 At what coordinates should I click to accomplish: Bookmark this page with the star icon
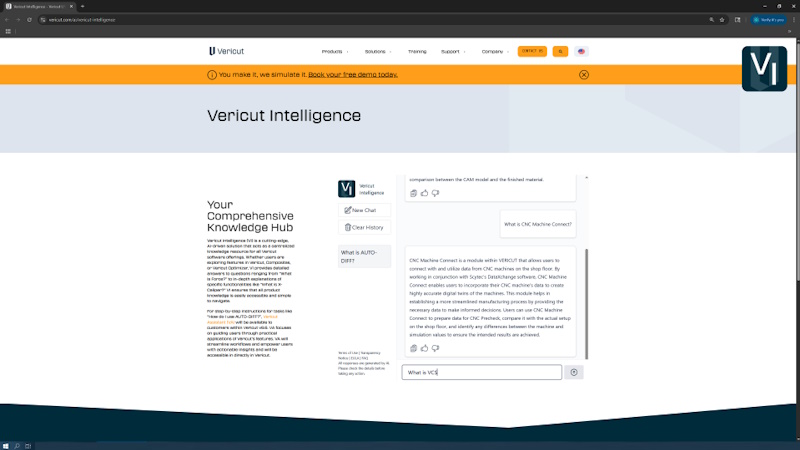point(722,20)
